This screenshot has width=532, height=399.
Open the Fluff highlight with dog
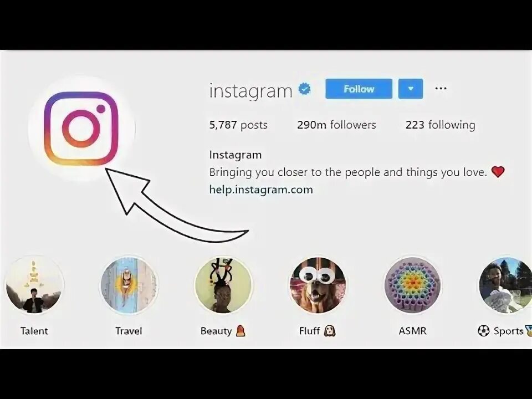[318, 285]
